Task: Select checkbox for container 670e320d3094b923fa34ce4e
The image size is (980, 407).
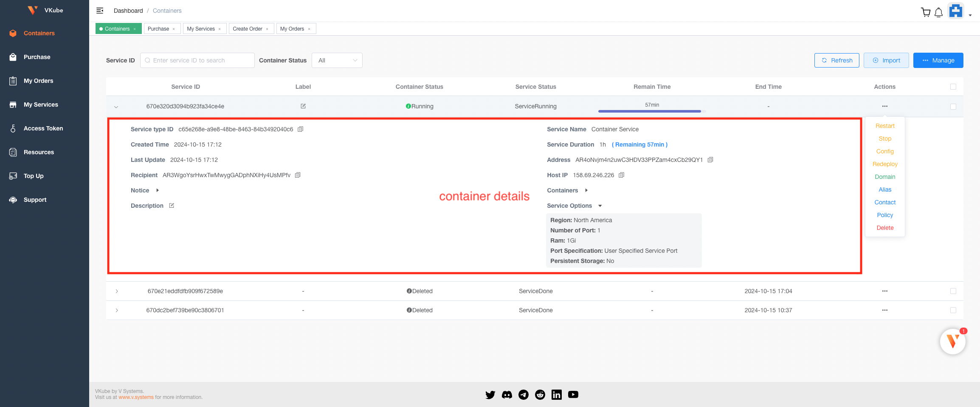Action: click(953, 106)
